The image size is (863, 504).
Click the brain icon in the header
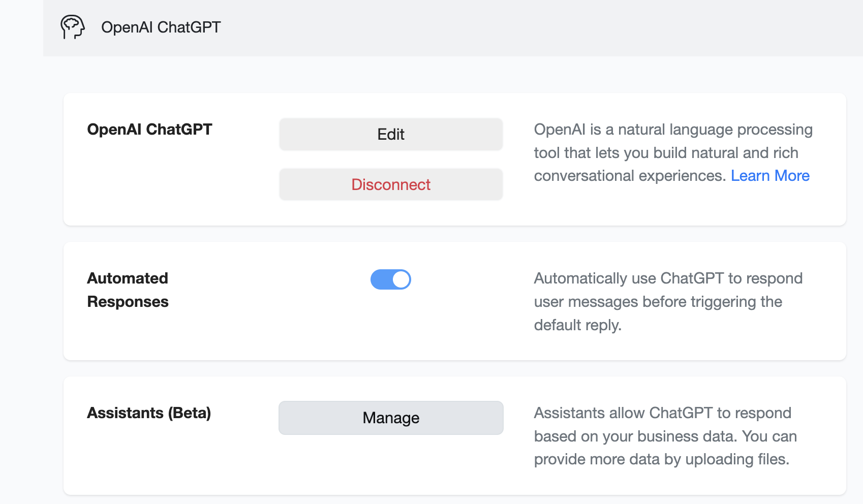[x=73, y=27]
